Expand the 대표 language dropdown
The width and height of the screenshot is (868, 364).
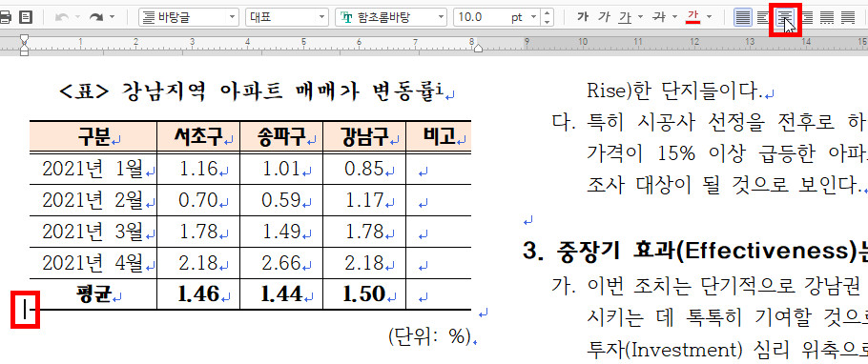point(287,18)
